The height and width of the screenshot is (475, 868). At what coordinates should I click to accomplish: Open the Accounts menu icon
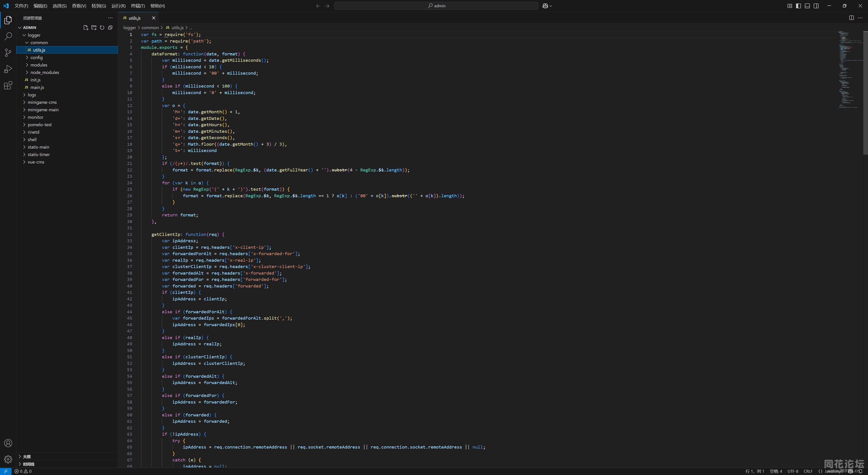(8, 443)
